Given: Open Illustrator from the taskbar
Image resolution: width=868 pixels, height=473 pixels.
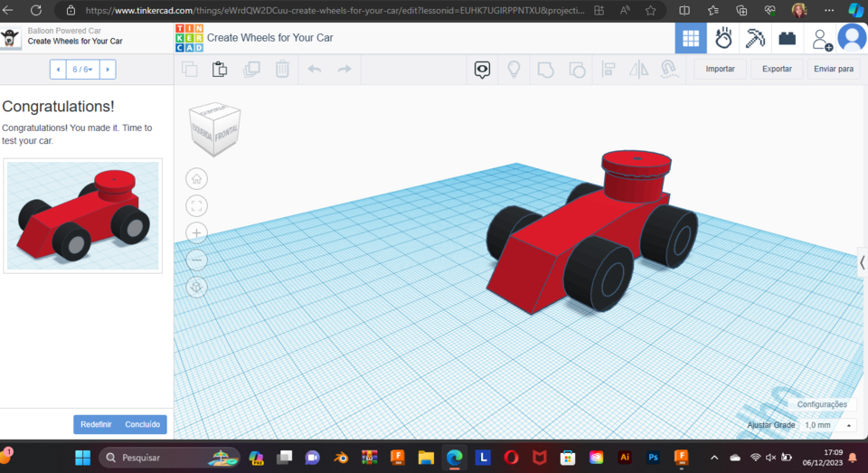Looking at the screenshot, I should pos(625,458).
